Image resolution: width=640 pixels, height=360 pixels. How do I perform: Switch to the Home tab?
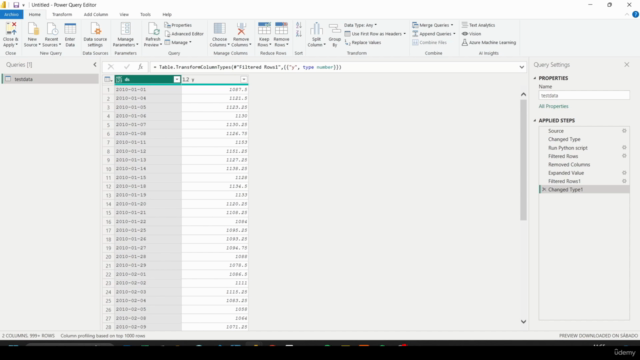click(x=35, y=14)
